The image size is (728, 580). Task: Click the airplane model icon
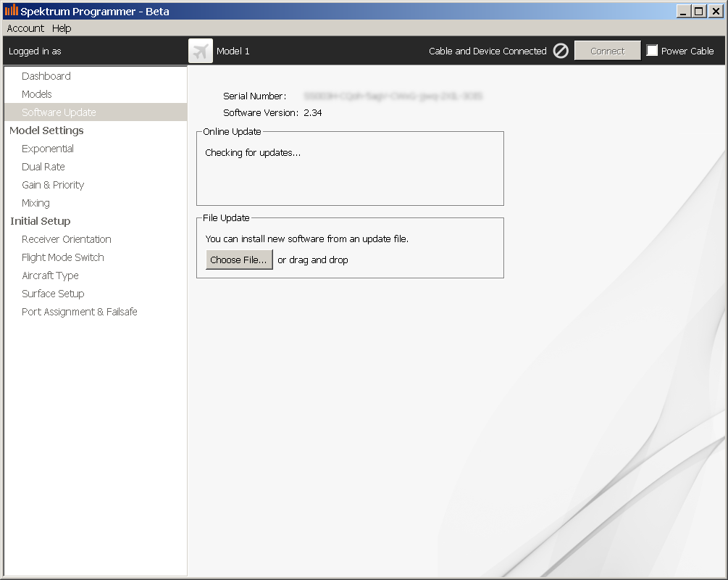coord(201,51)
